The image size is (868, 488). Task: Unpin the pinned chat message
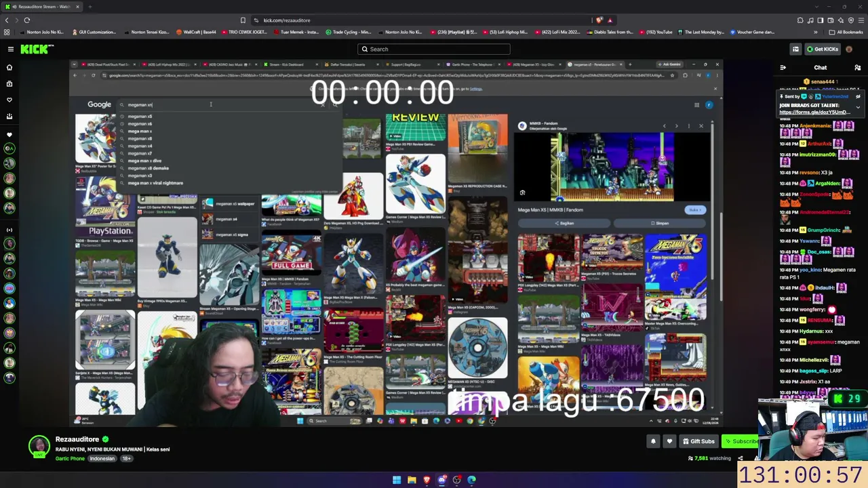(858, 96)
